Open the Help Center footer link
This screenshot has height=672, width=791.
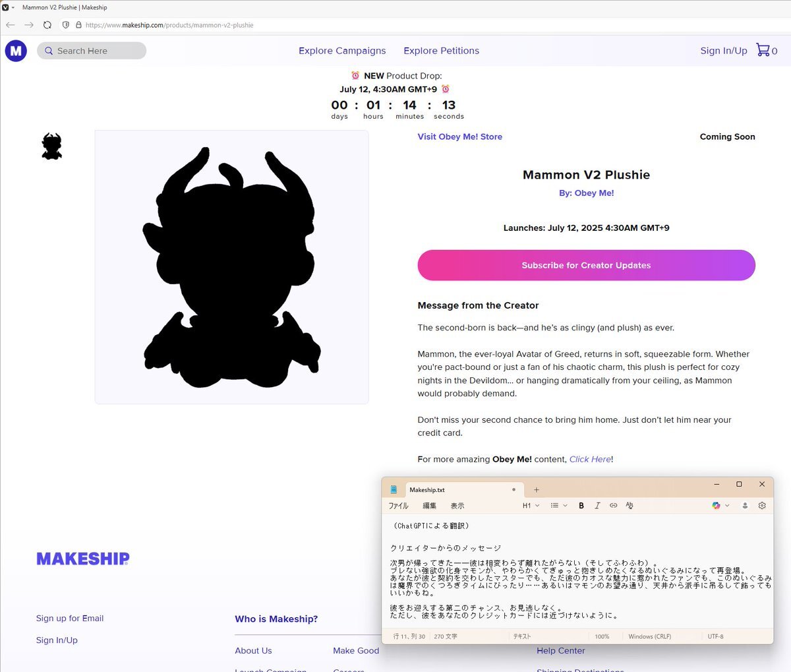click(561, 650)
